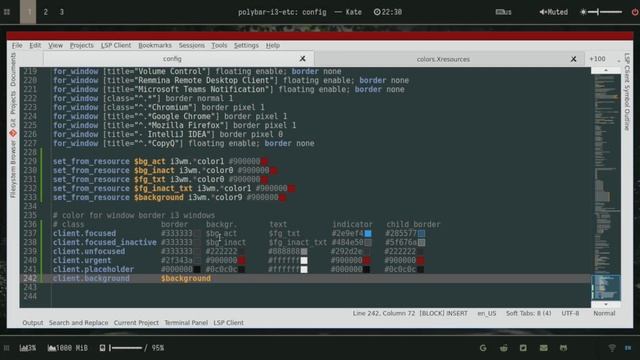Open the Bookmarks menu
Viewport: 640px width, 360px height.
click(155, 45)
